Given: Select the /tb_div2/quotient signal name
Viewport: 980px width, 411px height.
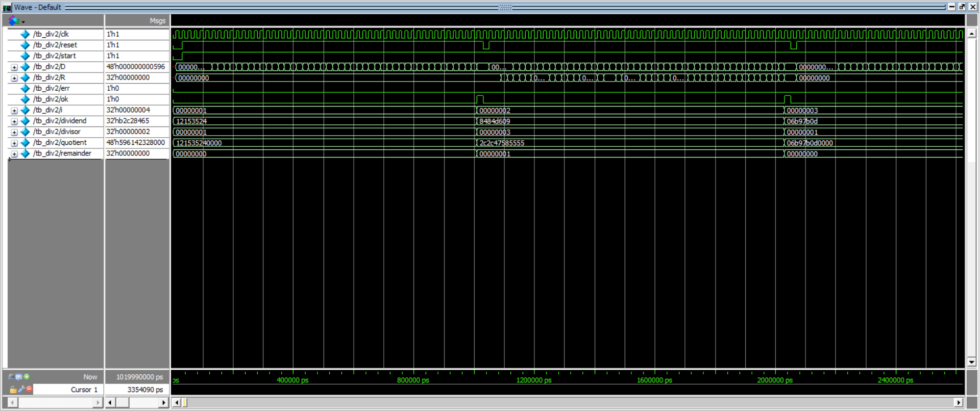Looking at the screenshot, I should 60,143.
